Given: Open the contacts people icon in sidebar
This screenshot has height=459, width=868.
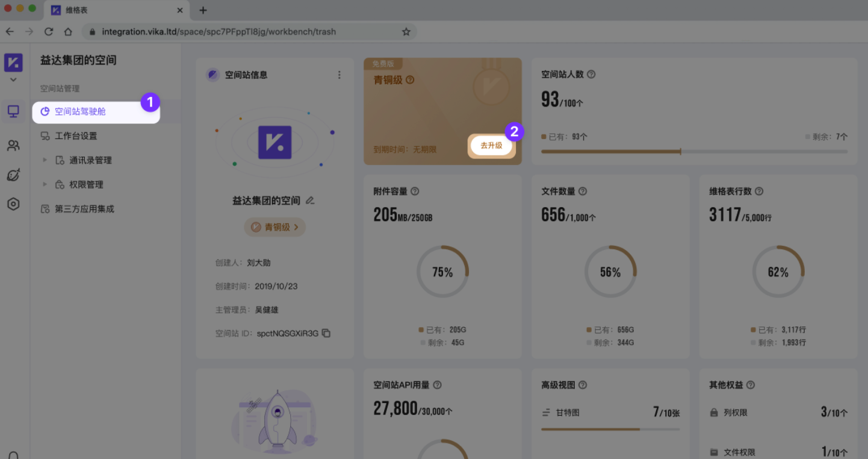Looking at the screenshot, I should (13, 145).
